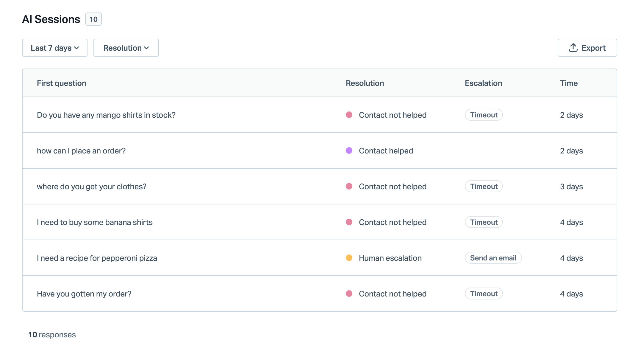Click the Timeout tag in the mango shirts row
644x354 pixels.
484,115
